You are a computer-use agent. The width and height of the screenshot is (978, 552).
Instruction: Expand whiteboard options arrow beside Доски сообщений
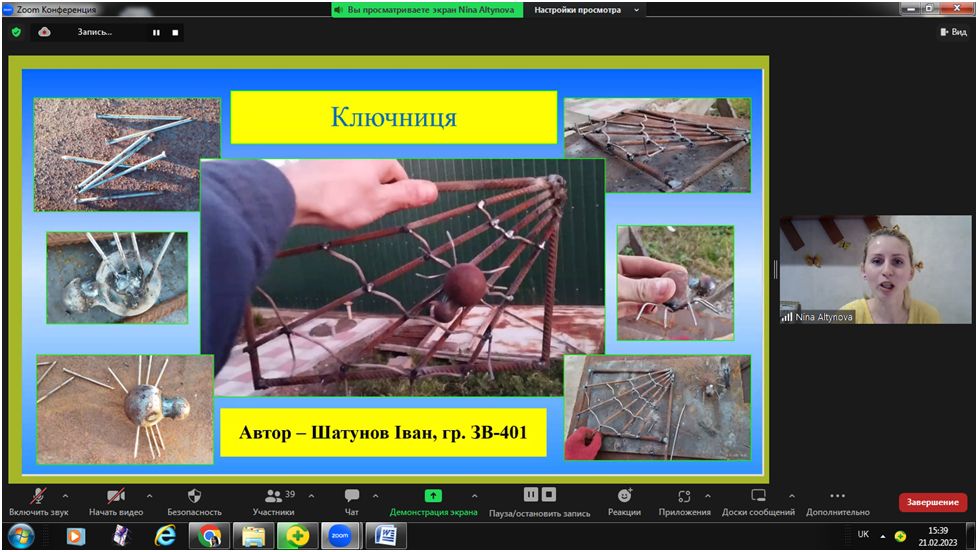(792, 496)
